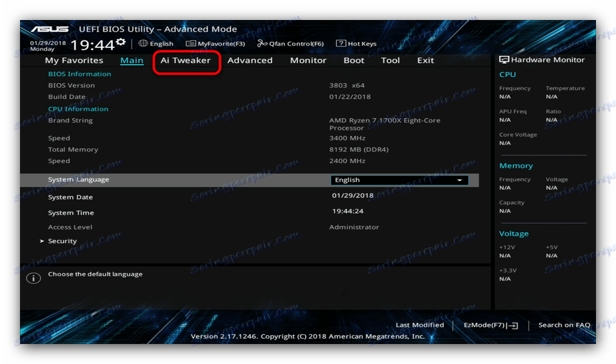Switch to the Boot tab
616x364 pixels.
[354, 61]
